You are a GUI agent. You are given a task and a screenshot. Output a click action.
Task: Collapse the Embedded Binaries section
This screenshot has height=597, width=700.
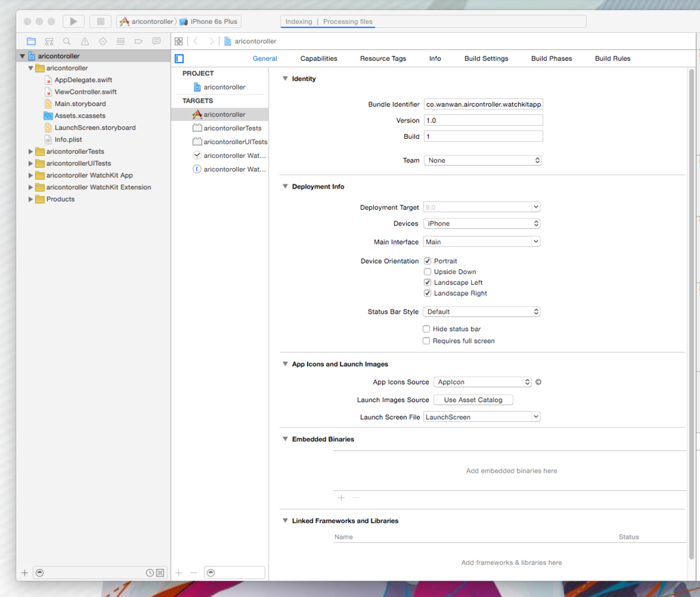coord(285,439)
